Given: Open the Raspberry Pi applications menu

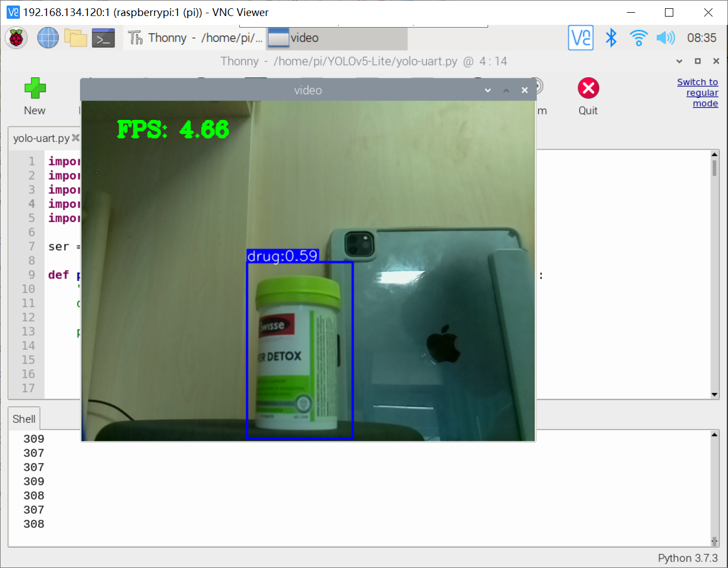Looking at the screenshot, I should 17,38.
